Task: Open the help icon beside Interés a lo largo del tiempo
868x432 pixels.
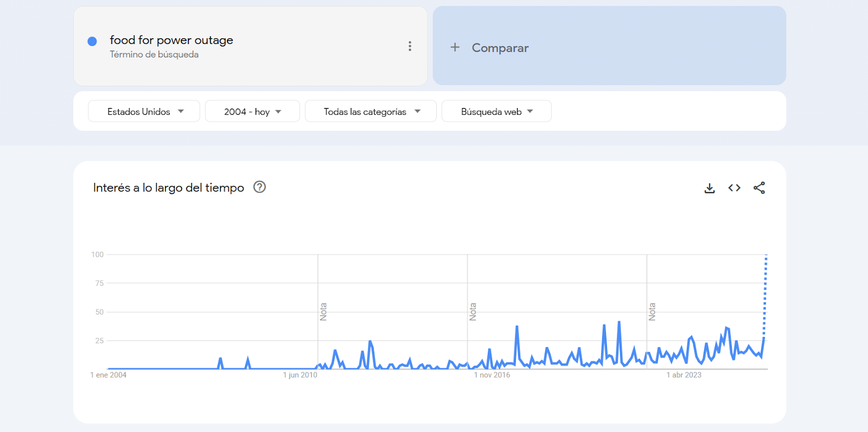Action: (259, 187)
